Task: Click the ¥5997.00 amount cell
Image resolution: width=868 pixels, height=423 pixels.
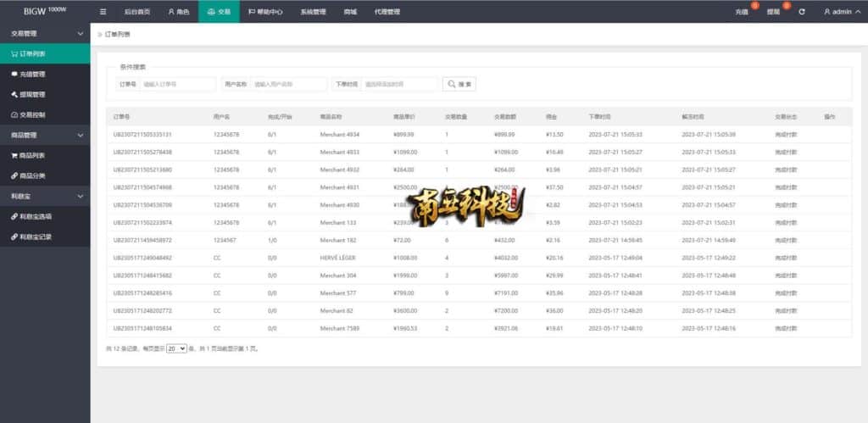Action: (x=506, y=276)
